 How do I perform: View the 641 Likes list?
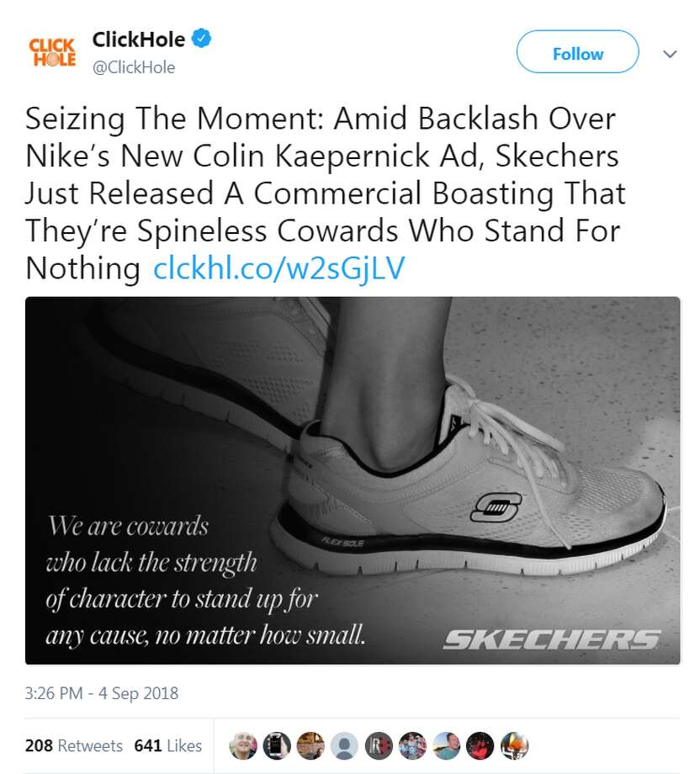point(166,745)
